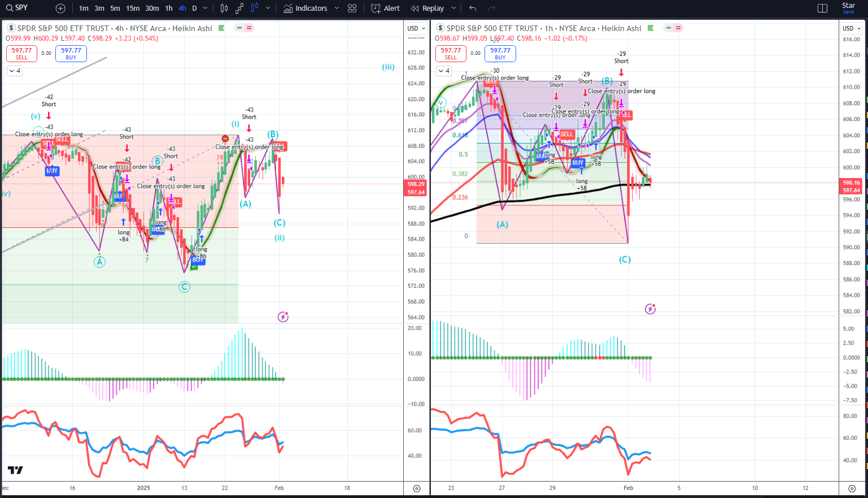
Task: Click the (iii) wave label on 4h chart
Action: click(388, 67)
